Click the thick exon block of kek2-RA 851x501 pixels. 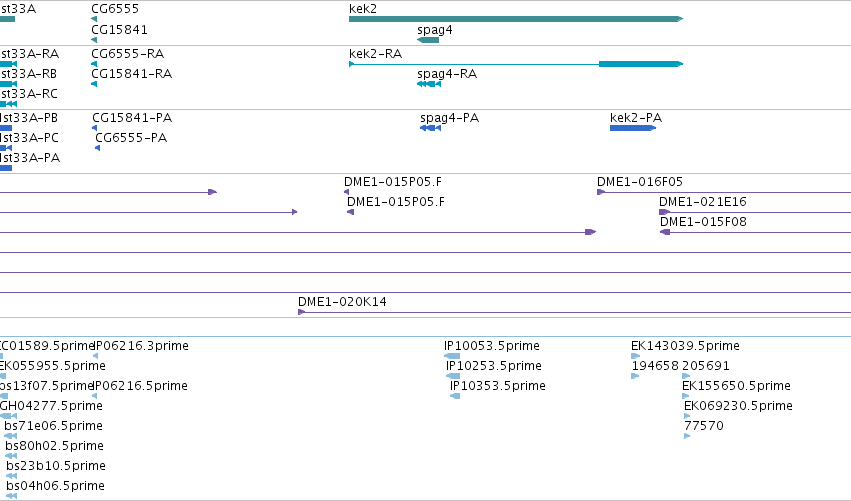640,64
